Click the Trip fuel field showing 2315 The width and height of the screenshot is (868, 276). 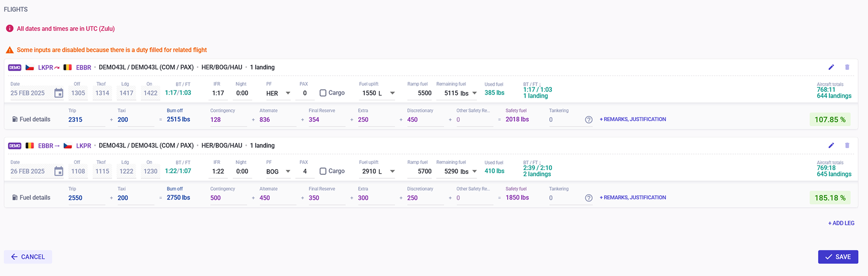[x=85, y=120]
